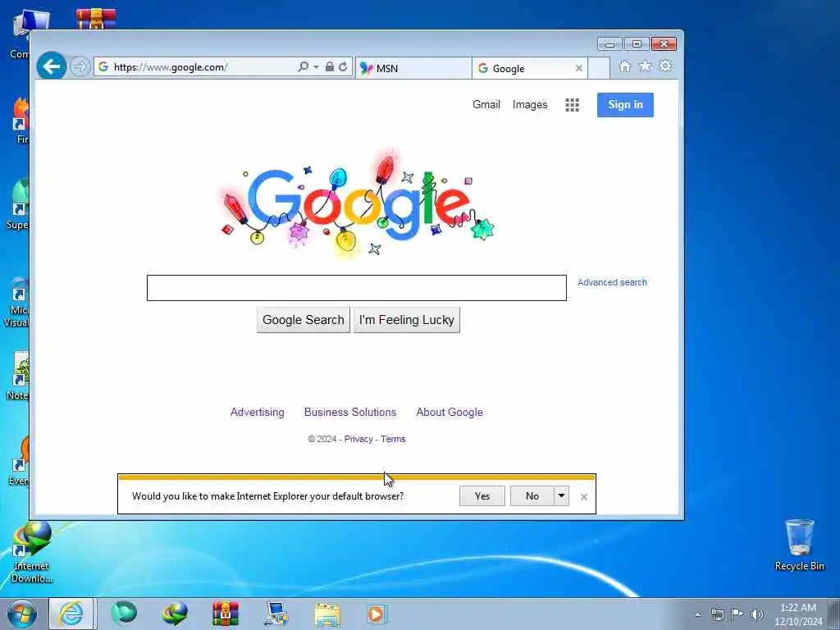
Task: Open the Terms link
Action: tap(393, 439)
